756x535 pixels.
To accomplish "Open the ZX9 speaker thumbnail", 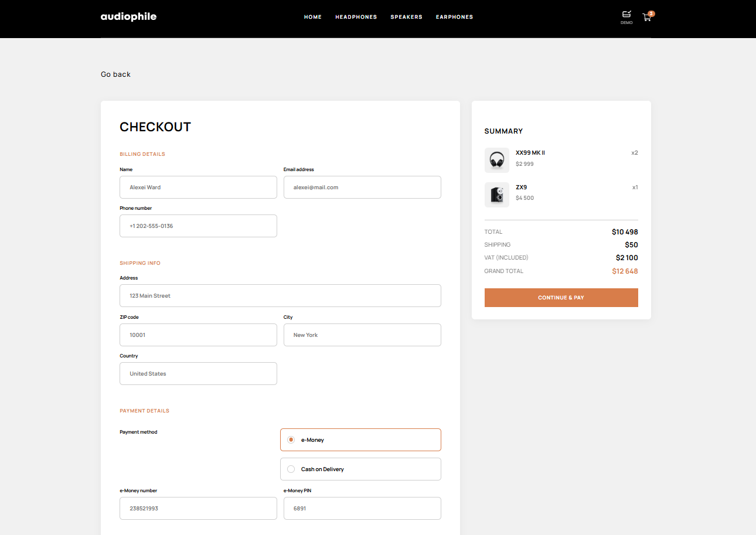I will (497, 195).
